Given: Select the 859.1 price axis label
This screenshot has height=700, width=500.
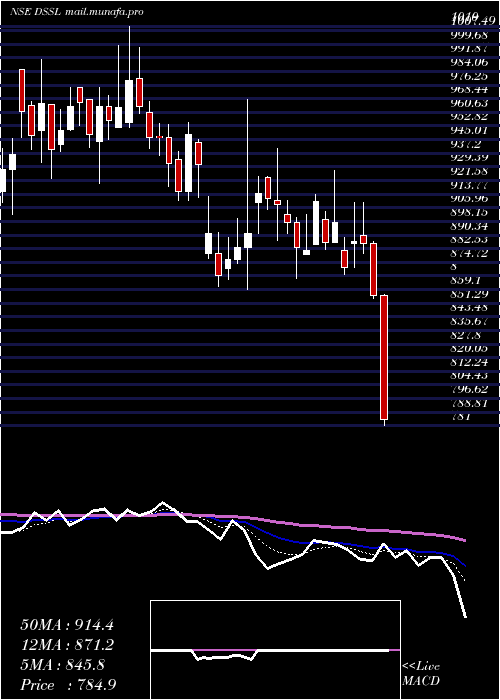Looking at the screenshot, I should tap(467, 280).
